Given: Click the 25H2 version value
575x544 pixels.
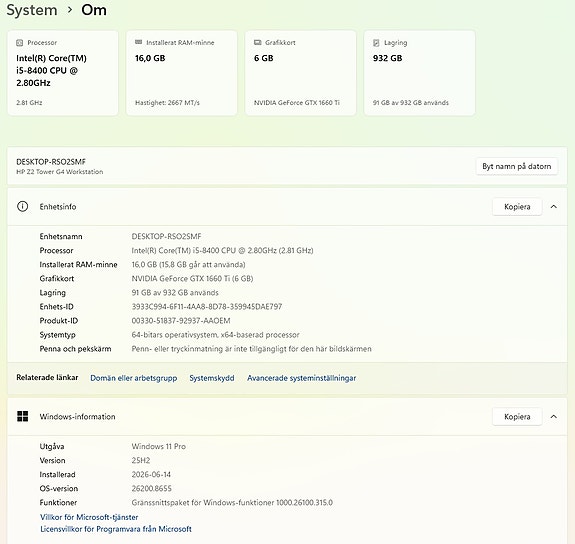Looking at the screenshot, I should [141, 460].
